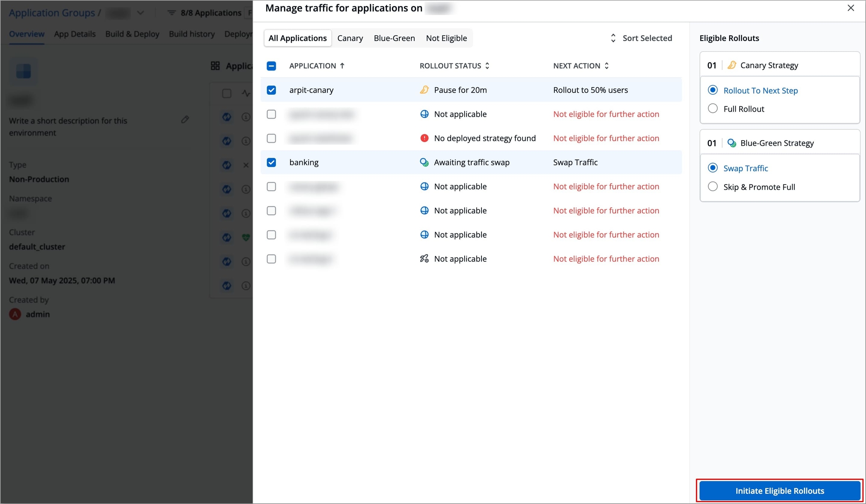The height and width of the screenshot is (504, 866).
Task: Uncheck the banking application checkbox
Action: point(271,162)
